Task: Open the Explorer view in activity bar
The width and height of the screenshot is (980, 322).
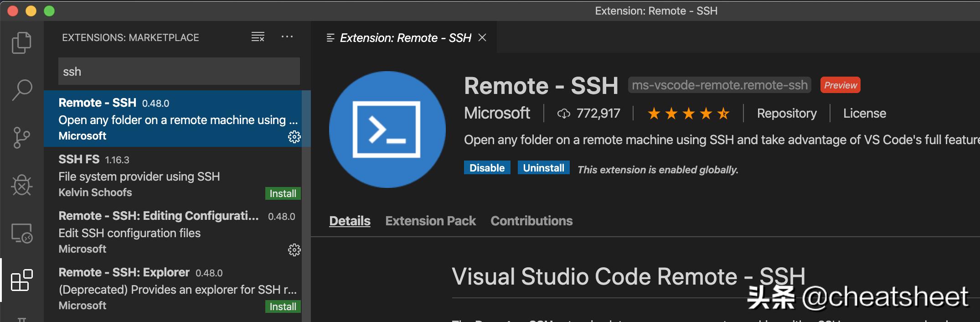Action: coord(21,42)
